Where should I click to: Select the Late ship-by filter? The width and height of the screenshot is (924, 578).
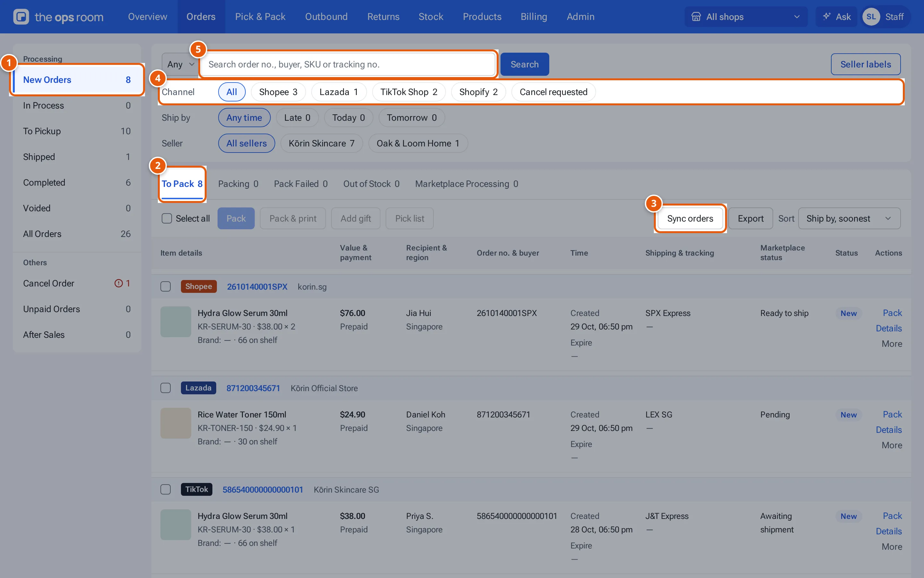[x=297, y=117]
